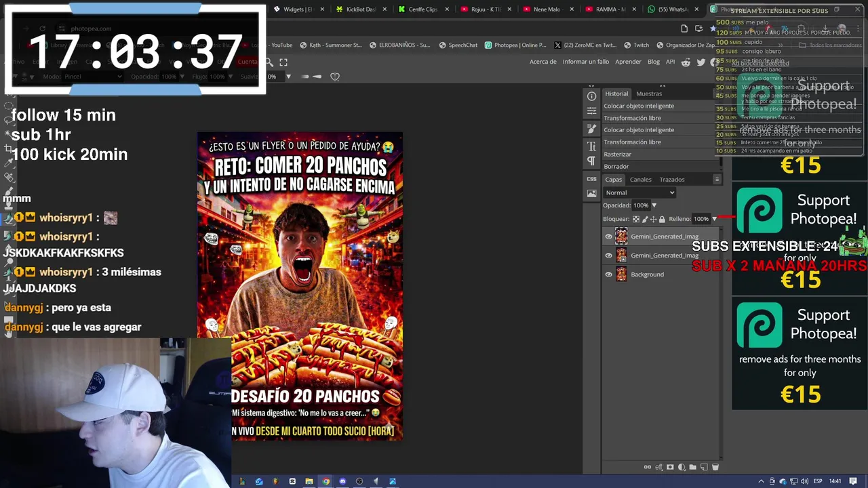This screenshot has width=868, height=488.
Task: Open the Twitch bookmark in bookmarks bar
Action: tap(635, 45)
